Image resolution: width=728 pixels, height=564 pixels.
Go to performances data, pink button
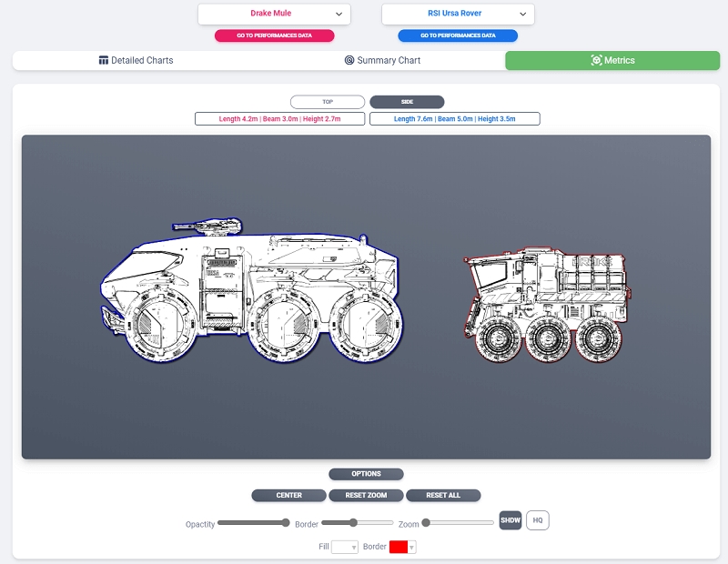(274, 35)
